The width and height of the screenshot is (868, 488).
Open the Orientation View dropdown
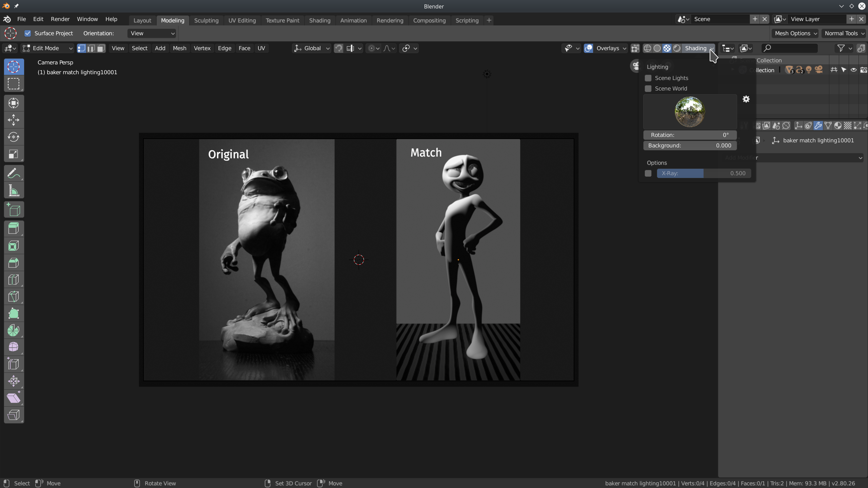(x=152, y=33)
